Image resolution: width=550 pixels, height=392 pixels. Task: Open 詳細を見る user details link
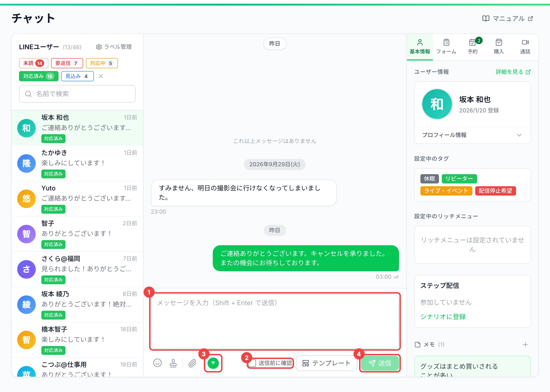click(513, 72)
